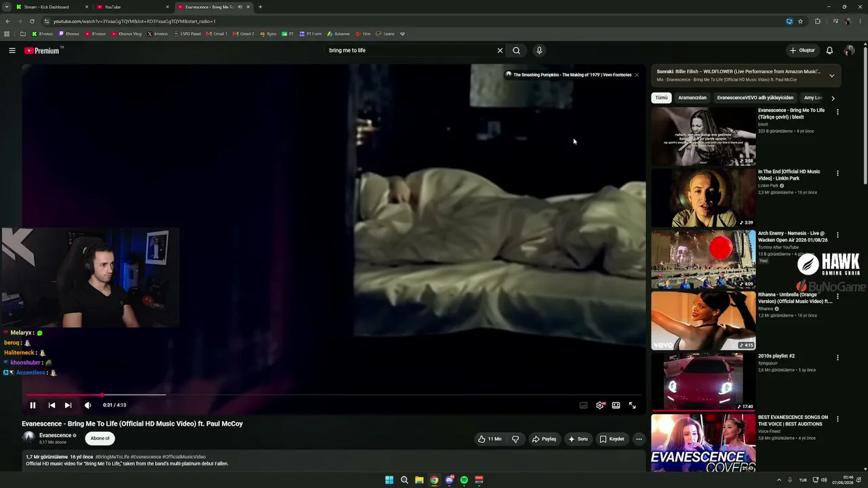
Task: Open the Chrome extensions puzzle menu
Action: tap(817, 21)
